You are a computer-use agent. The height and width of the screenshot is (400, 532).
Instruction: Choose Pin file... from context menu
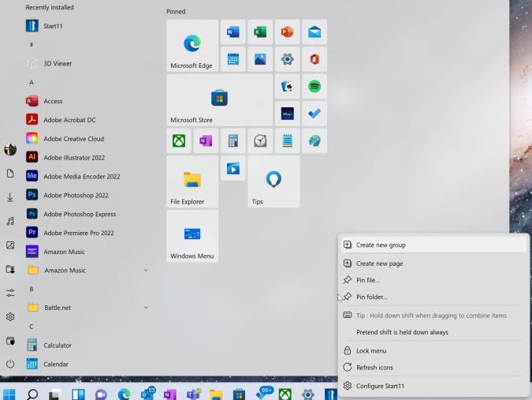click(x=433, y=280)
